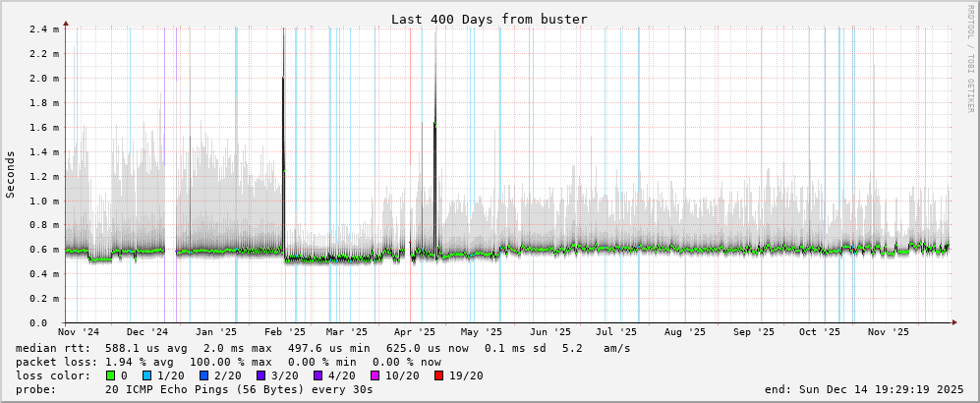The width and height of the screenshot is (980, 403).
Task: Click the blue 2/20 loss color box
Action: tap(203, 375)
